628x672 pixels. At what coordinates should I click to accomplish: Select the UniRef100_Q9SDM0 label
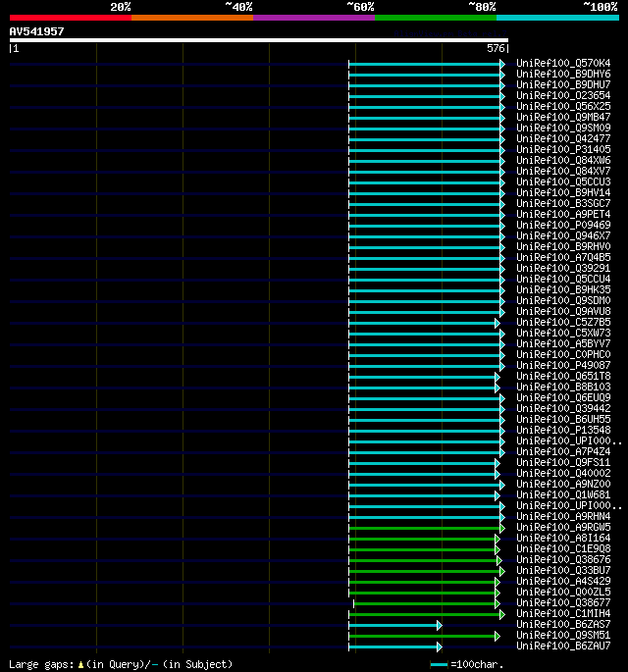pyautogui.click(x=563, y=300)
